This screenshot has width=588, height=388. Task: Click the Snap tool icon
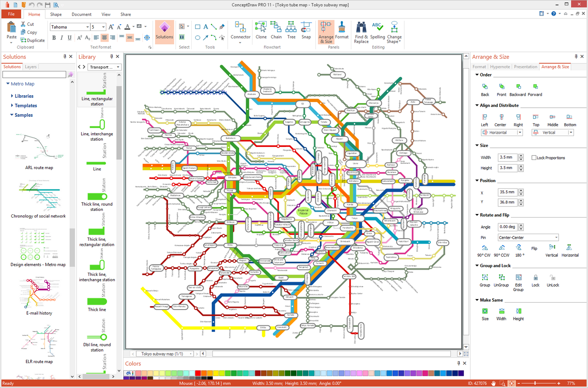[x=306, y=31]
